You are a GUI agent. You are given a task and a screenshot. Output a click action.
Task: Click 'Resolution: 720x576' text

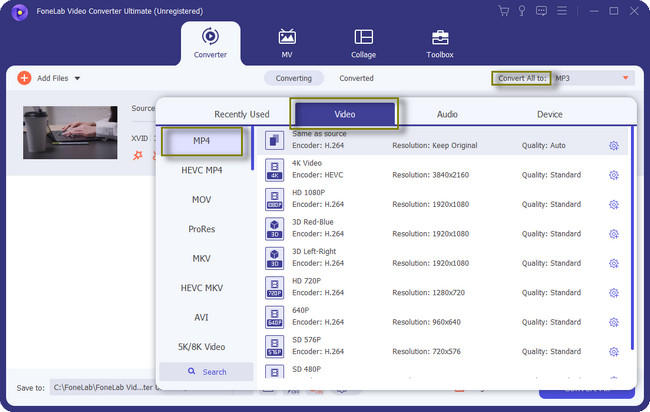coord(426,351)
